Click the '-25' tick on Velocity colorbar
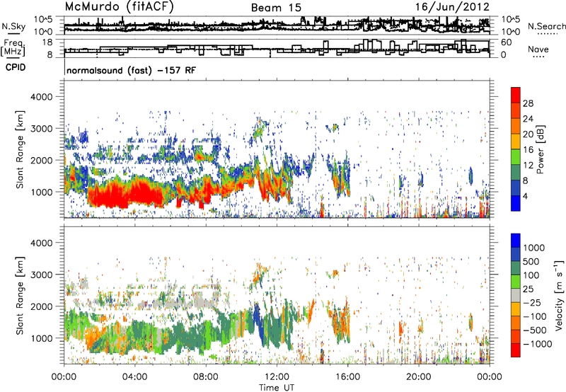This screenshot has width=566, height=392. pos(532,302)
